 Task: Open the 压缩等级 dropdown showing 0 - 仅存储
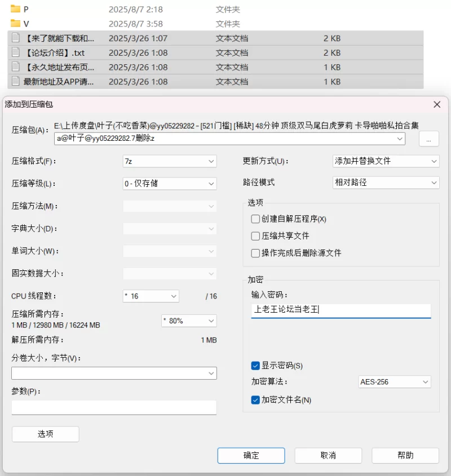[x=170, y=184]
